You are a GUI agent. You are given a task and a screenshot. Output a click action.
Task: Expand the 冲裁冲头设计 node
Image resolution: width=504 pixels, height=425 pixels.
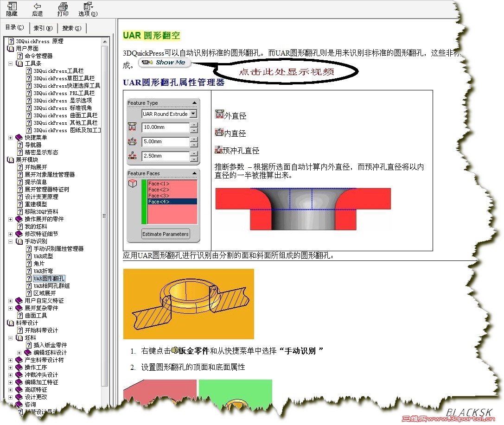(10, 375)
